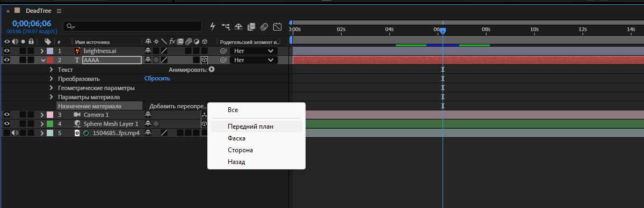Click the lock column header icon

coord(31,41)
